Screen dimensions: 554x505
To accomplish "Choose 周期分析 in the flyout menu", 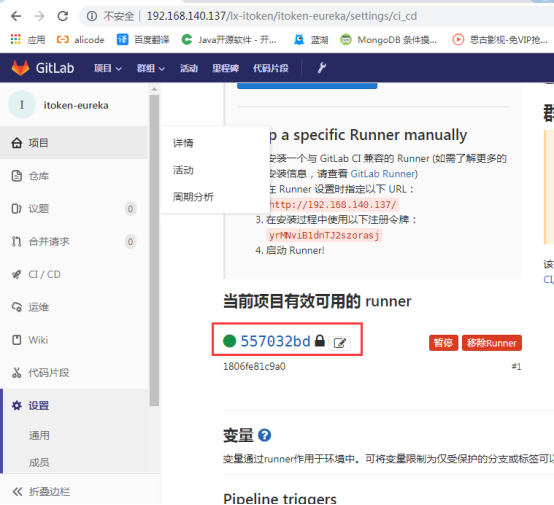I will (193, 196).
